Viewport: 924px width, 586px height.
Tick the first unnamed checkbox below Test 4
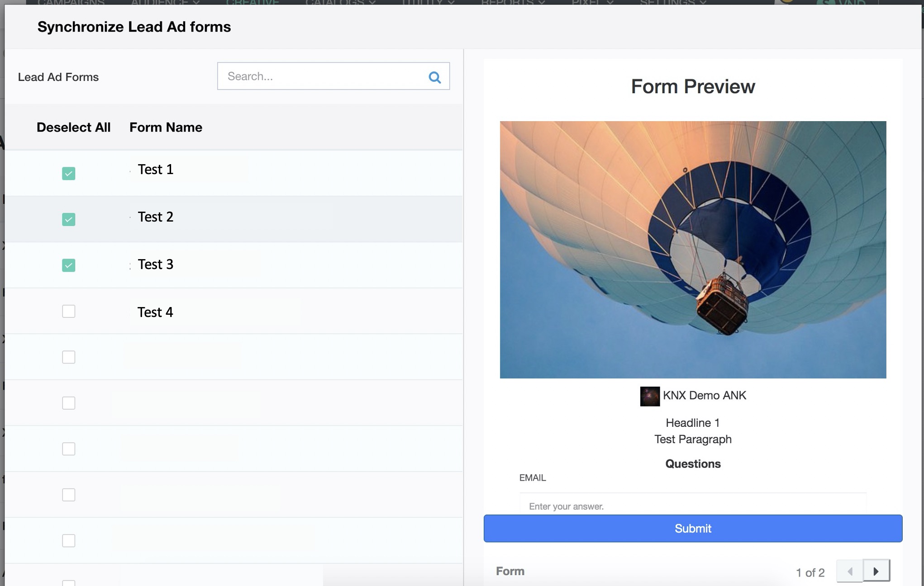pyautogui.click(x=69, y=357)
